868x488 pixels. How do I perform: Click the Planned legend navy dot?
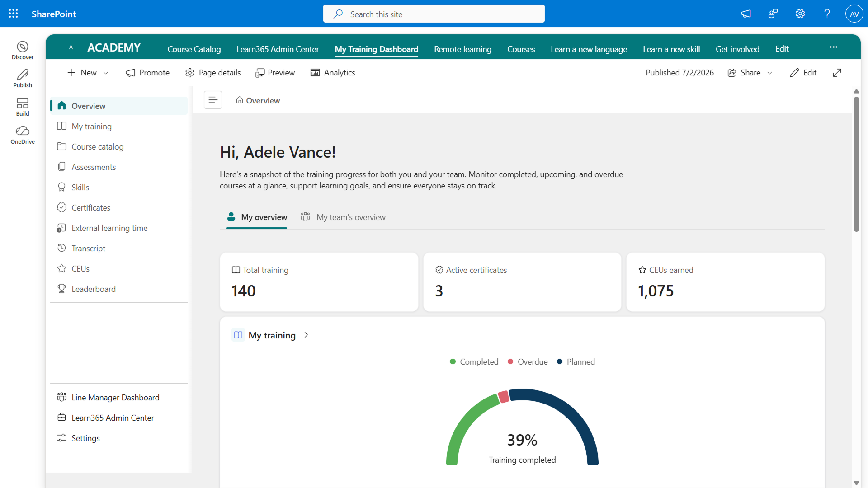point(560,361)
